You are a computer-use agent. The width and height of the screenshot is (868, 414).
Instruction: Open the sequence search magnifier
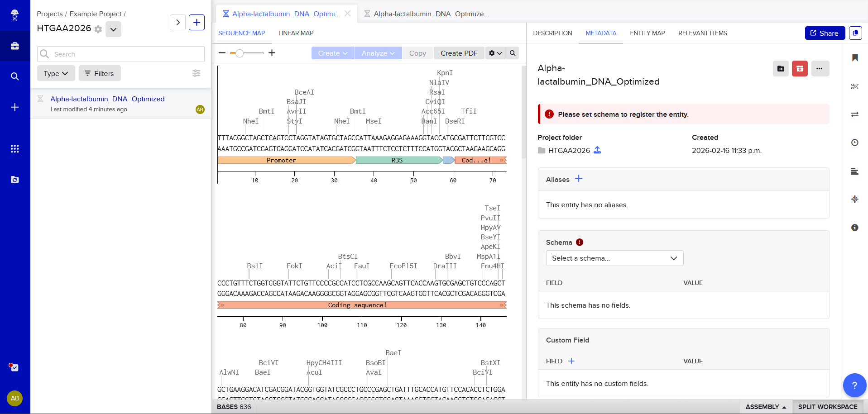click(513, 53)
